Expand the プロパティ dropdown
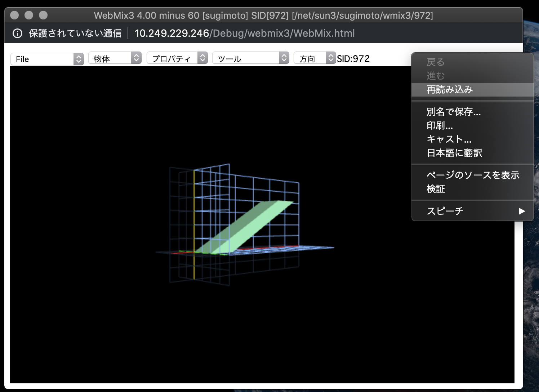The image size is (539, 392). [x=177, y=58]
